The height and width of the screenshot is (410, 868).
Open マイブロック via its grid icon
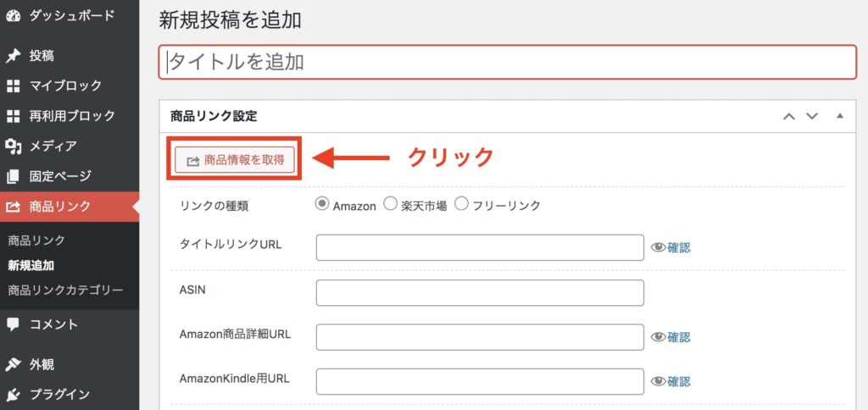pyautogui.click(x=13, y=86)
